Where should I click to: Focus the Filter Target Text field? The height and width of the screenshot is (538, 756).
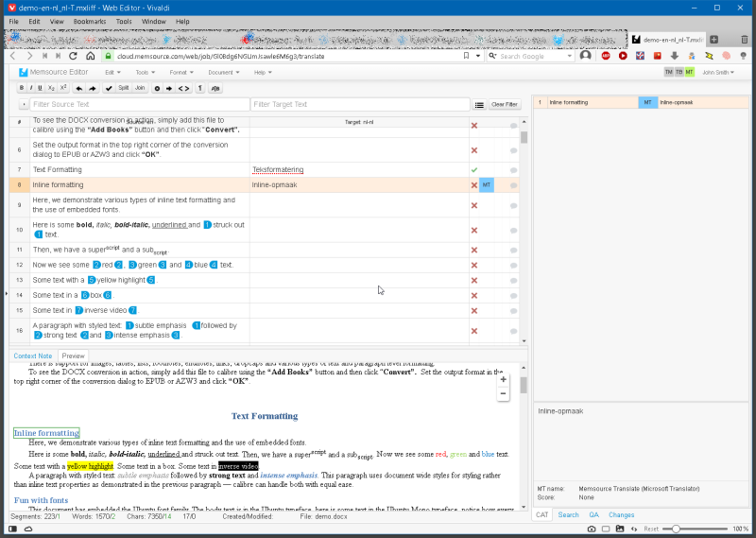pos(360,104)
